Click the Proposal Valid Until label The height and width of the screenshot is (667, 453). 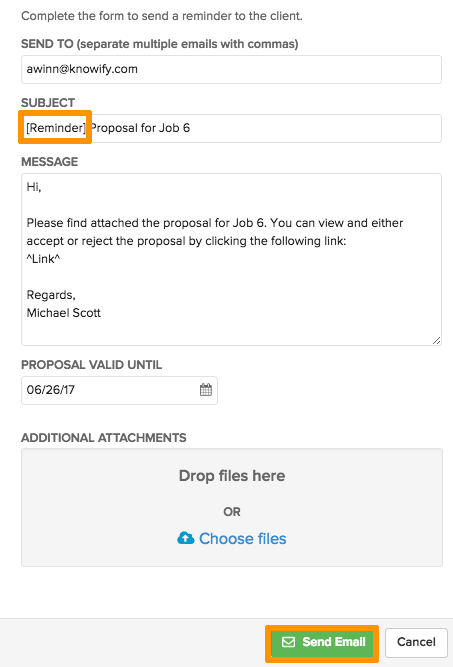point(91,365)
